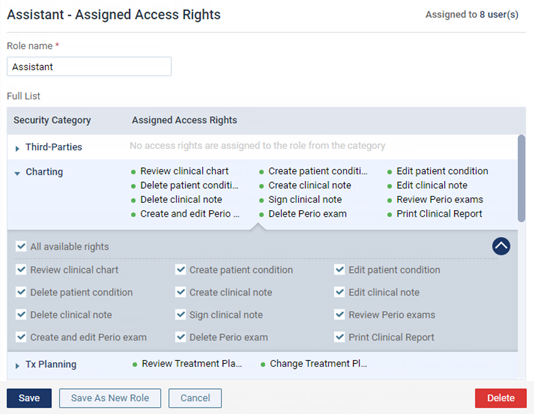This screenshot has width=534, height=414.
Task: Delete the Assistant role
Action: click(x=501, y=398)
